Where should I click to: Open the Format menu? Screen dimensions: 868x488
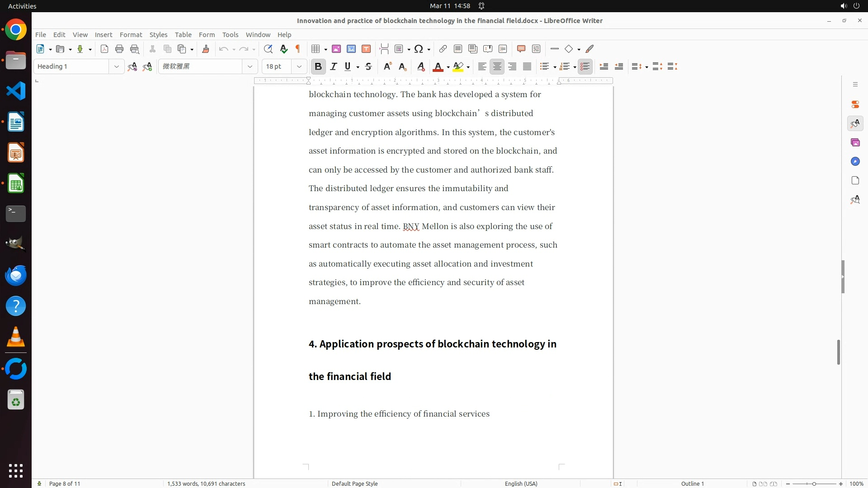(x=131, y=34)
